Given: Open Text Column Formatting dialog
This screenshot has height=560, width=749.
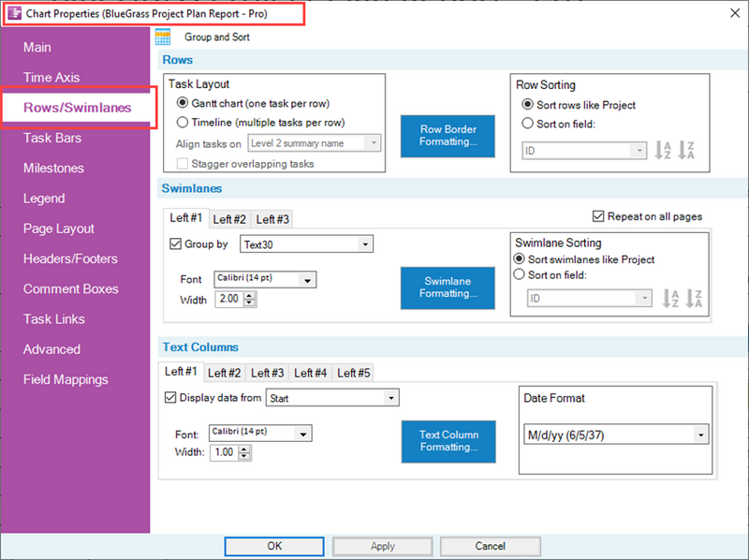Looking at the screenshot, I should (x=448, y=441).
